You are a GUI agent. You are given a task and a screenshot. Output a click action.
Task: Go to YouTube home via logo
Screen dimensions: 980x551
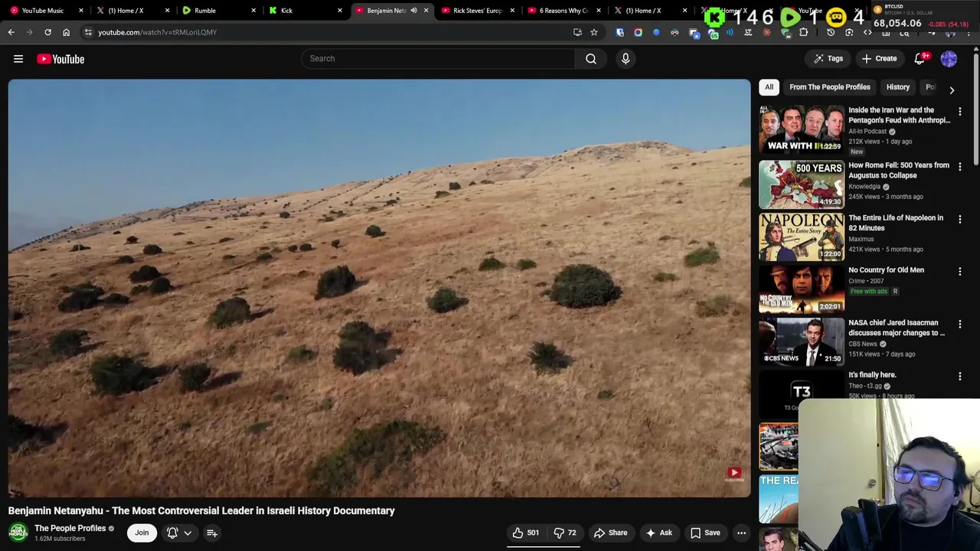(x=60, y=59)
